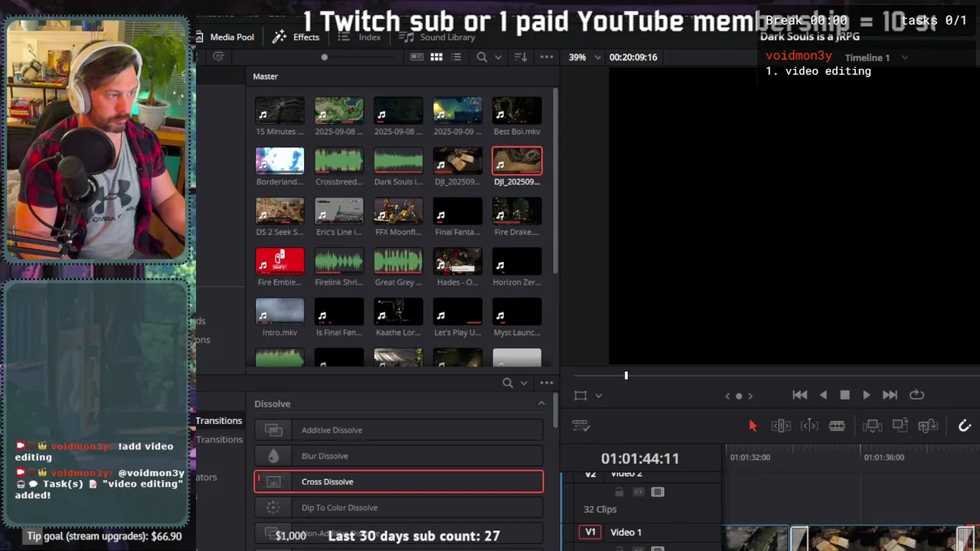980x551 pixels.
Task: Jump to the first frame
Action: point(799,395)
